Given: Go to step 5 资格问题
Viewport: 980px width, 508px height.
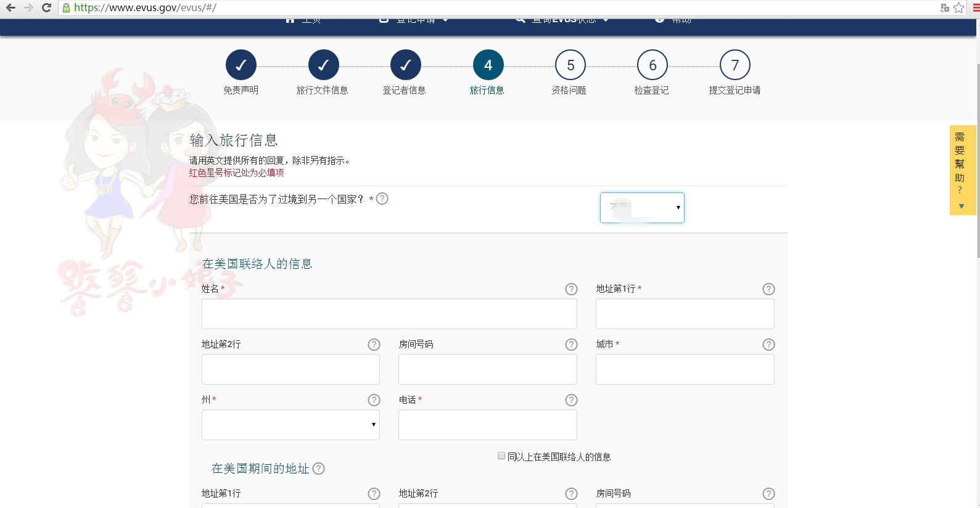Looking at the screenshot, I should pos(570,65).
